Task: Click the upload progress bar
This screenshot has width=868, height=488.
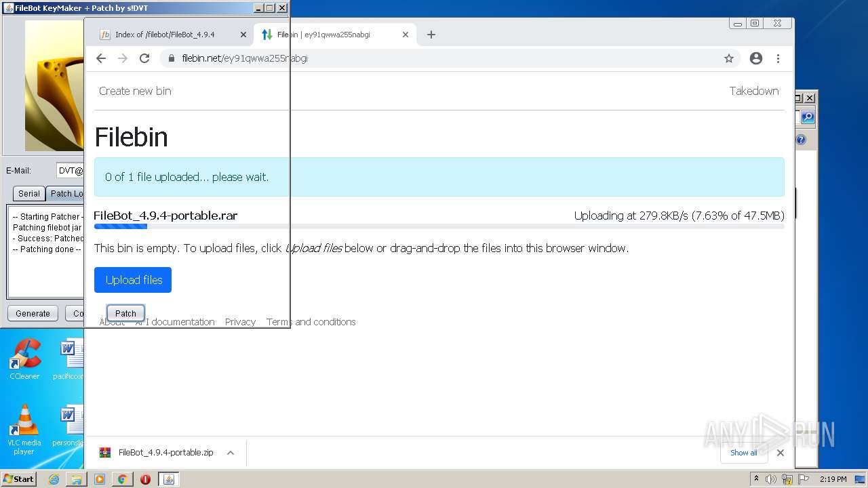Action: (439, 226)
